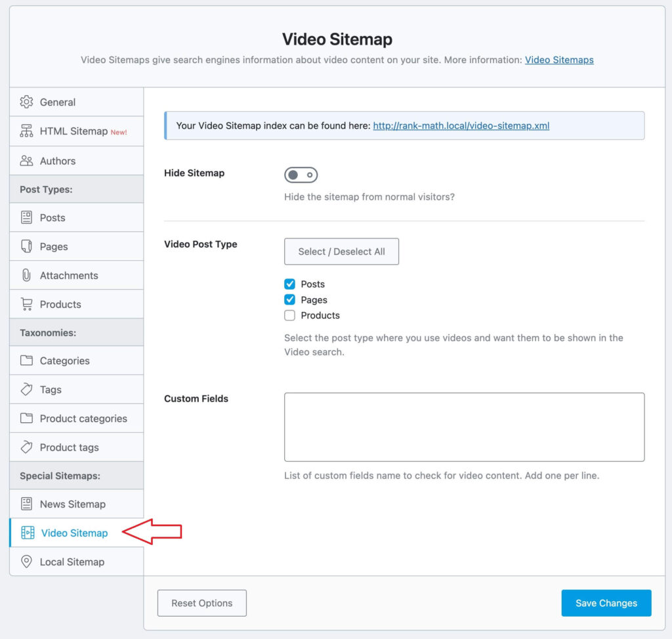This screenshot has width=672, height=639.
Task: Open the video-sitemap.xml URL link
Action: 461,125
